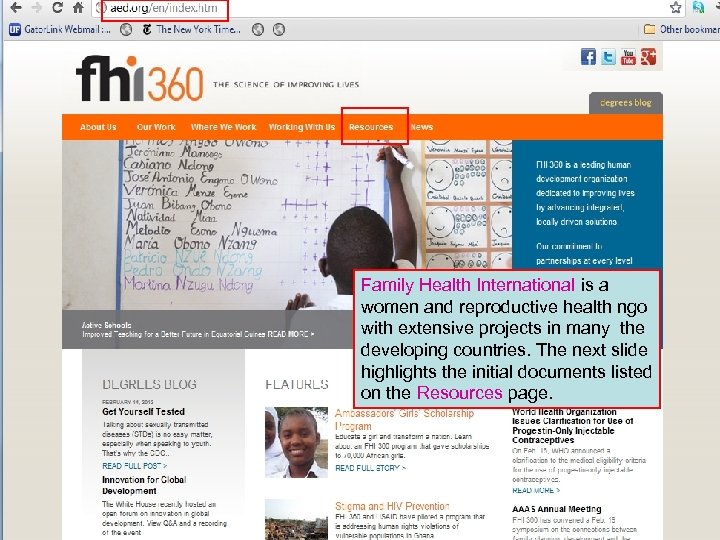The height and width of the screenshot is (540, 720).
Task: Open FHI 360's Facebook page icon
Action: coord(588,57)
